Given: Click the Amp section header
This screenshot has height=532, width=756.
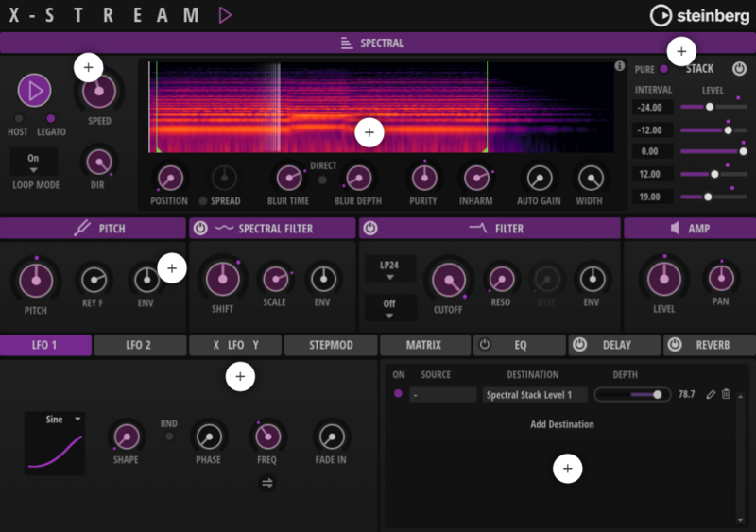Looking at the screenshot, I should click(690, 228).
